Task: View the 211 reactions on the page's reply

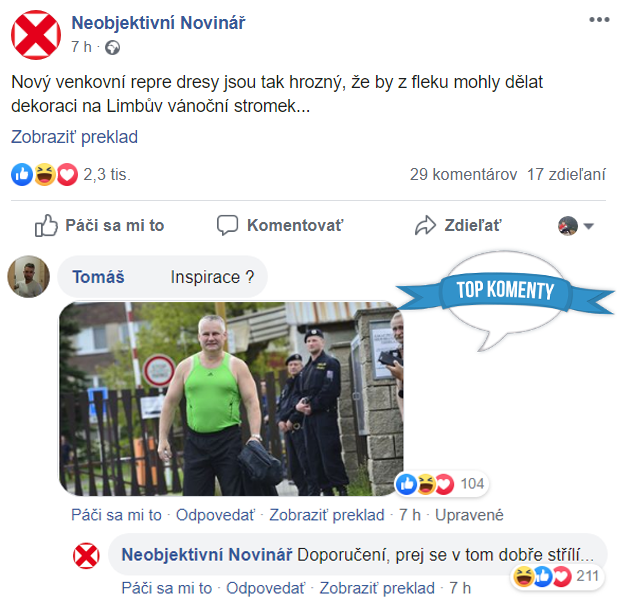Action: (558, 576)
